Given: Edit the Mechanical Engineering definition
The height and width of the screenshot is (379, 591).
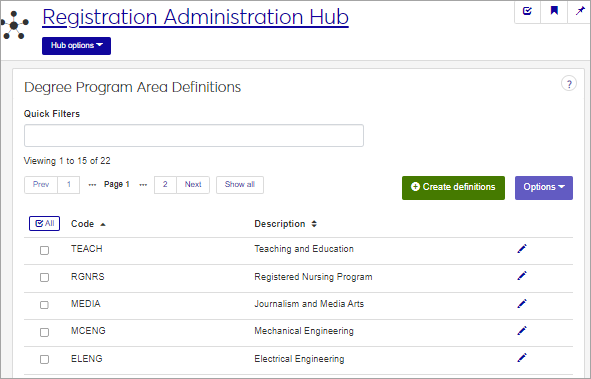Looking at the screenshot, I should click(x=522, y=331).
